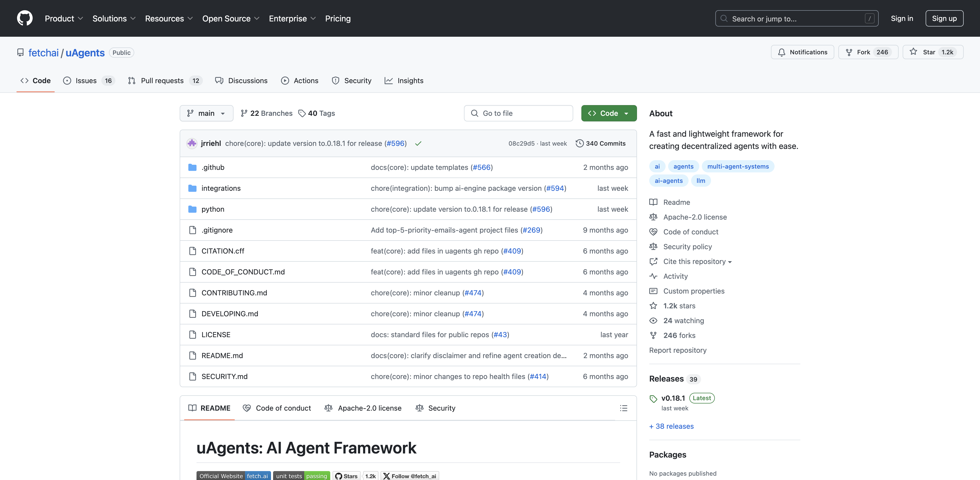
Task: Open the SECURITY.md file
Action: (225, 376)
